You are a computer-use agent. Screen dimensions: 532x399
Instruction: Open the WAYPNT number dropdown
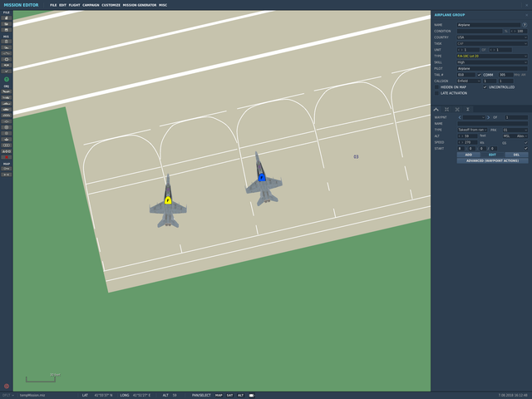475,117
